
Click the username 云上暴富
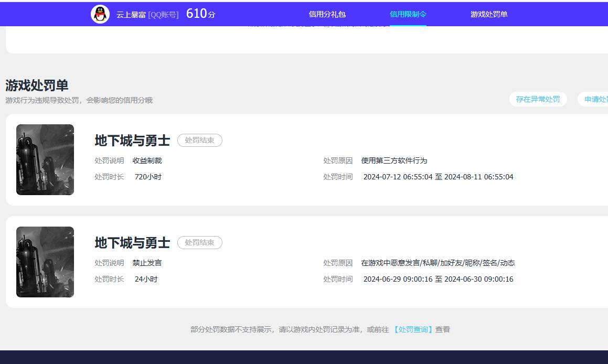pyautogui.click(x=131, y=15)
